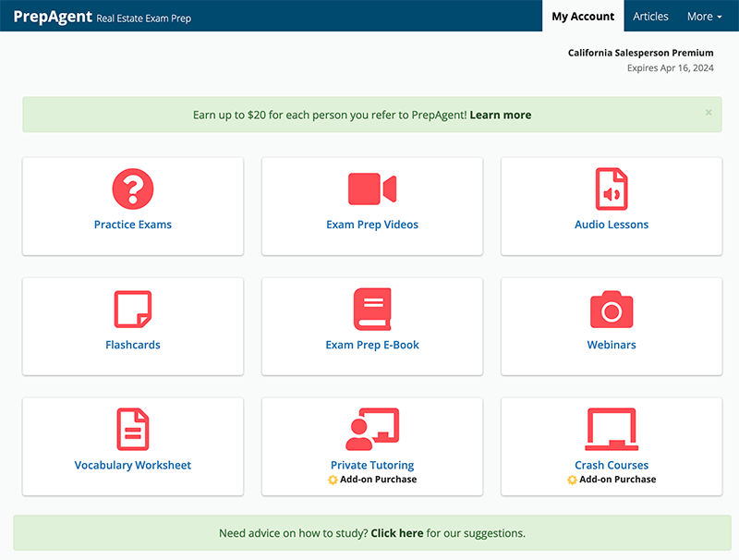Dismiss the referral banner with the X
Image resolution: width=739 pixels, height=560 pixels.
709,112
